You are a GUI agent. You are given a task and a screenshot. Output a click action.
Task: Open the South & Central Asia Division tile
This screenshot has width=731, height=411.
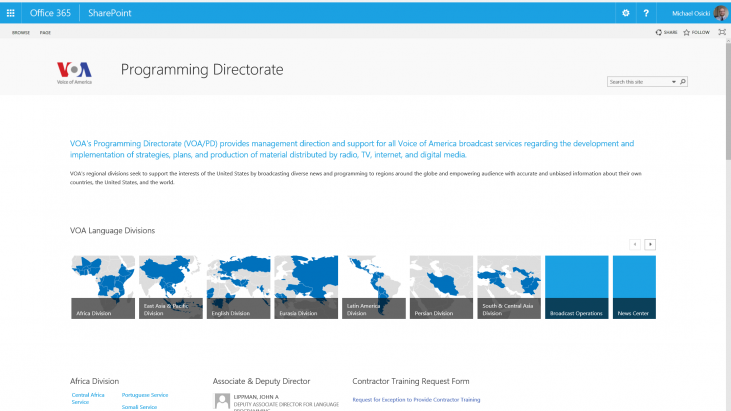[x=509, y=287]
